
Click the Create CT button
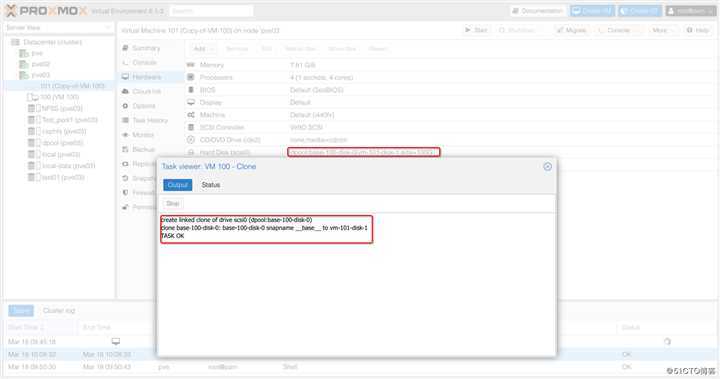click(x=640, y=11)
